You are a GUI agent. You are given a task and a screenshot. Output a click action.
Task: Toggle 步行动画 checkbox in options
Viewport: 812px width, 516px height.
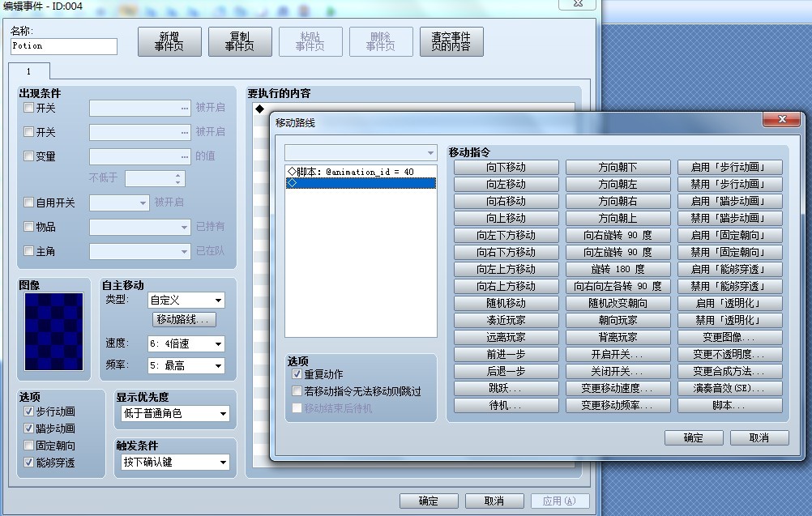pos(29,412)
